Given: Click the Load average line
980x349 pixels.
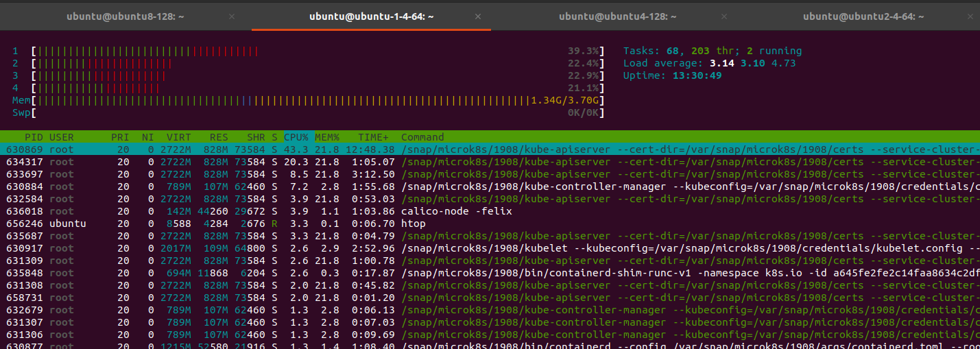Looking at the screenshot, I should pos(709,63).
